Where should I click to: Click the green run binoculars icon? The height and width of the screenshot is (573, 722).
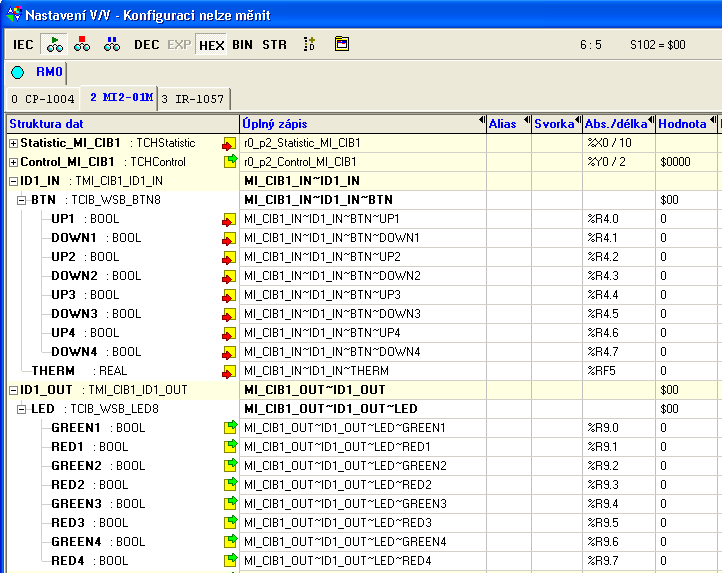(x=54, y=44)
